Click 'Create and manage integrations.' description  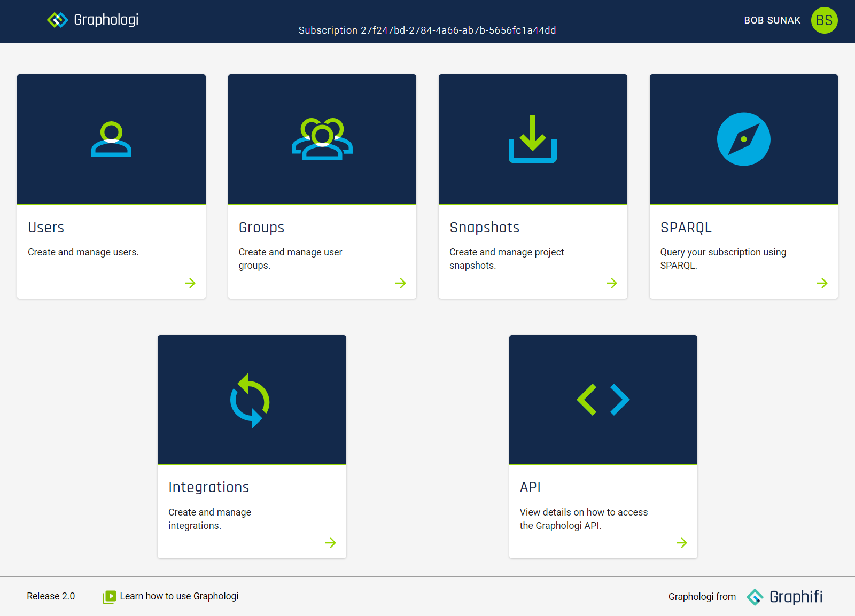click(x=209, y=519)
